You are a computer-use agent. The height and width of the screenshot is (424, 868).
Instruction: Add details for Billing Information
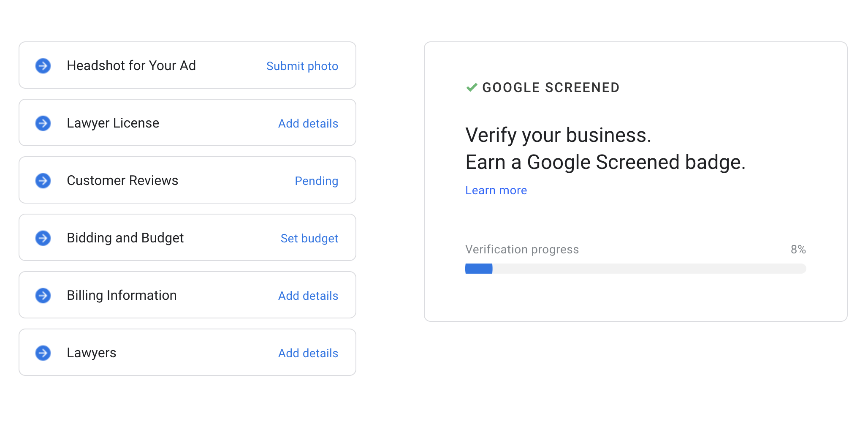[308, 296]
